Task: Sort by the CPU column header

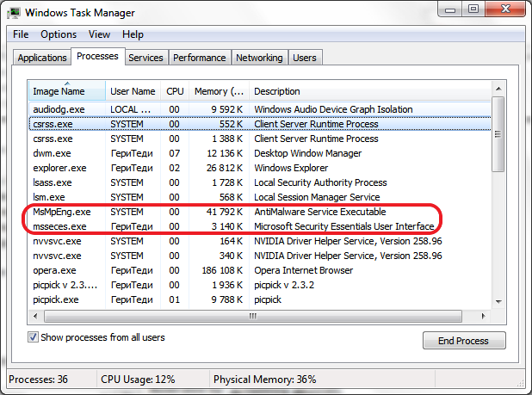Action: (x=175, y=91)
